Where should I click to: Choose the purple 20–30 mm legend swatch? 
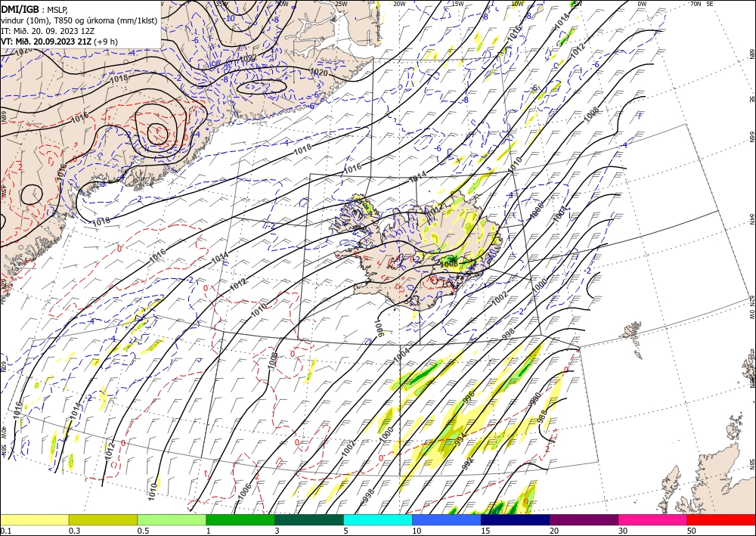(584, 519)
